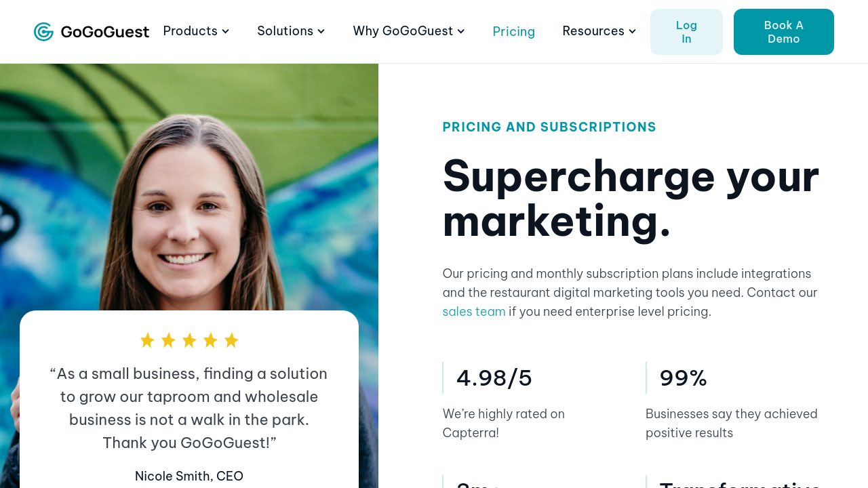
Task: Expand the Resources dropdown chevron
Action: click(x=633, y=31)
